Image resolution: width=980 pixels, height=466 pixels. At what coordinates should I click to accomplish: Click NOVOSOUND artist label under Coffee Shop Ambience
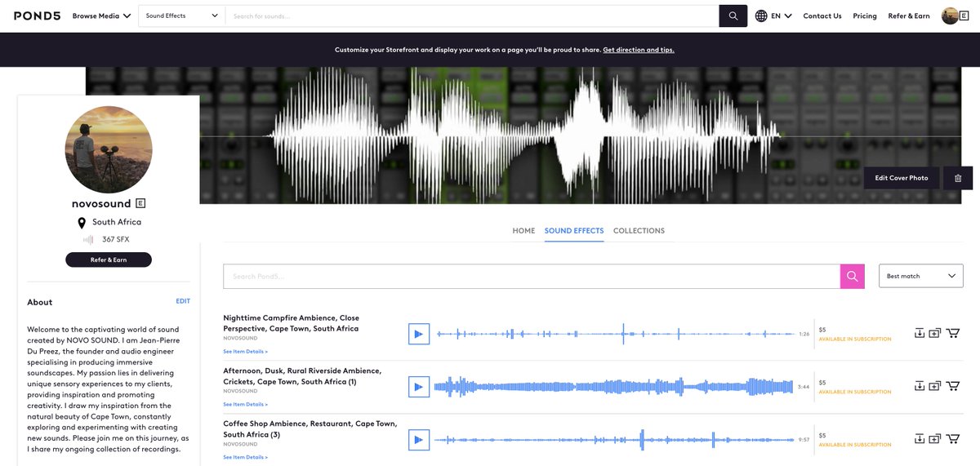tap(240, 444)
